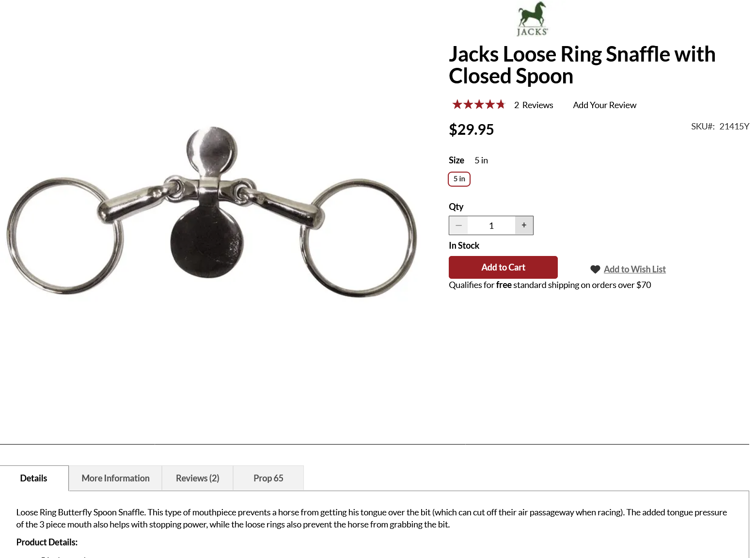This screenshot has height=558, width=756.
Task: Click the heart wish list icon
Action: pyautogui.click(x=595, y=270)
